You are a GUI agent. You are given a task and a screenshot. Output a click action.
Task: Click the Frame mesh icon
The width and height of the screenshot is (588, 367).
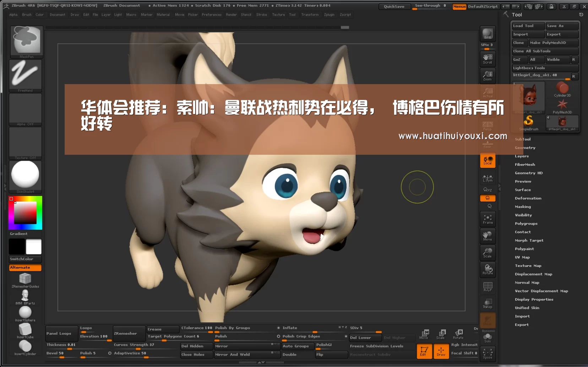tap(488, 219)
